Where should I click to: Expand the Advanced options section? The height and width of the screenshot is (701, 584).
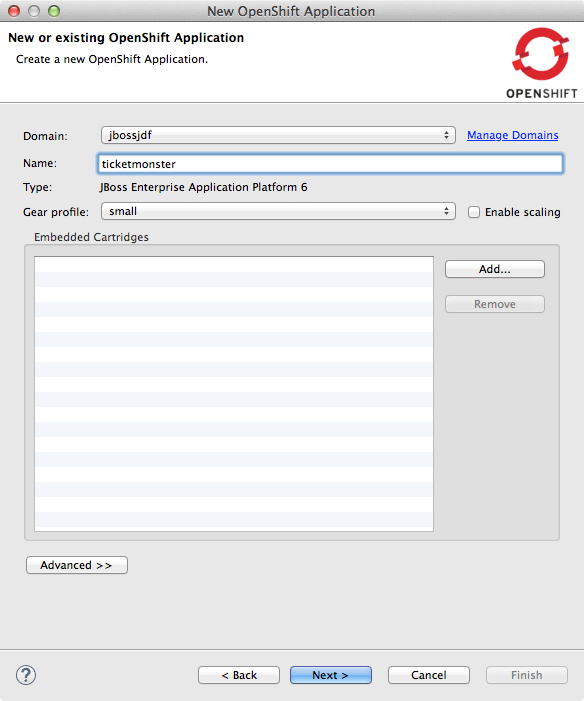[77, 565]
